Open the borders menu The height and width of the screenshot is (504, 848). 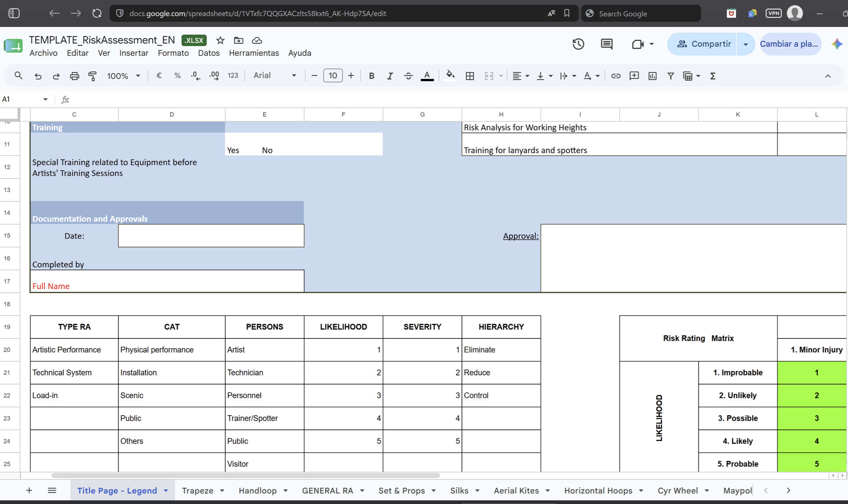click(470, 76)
